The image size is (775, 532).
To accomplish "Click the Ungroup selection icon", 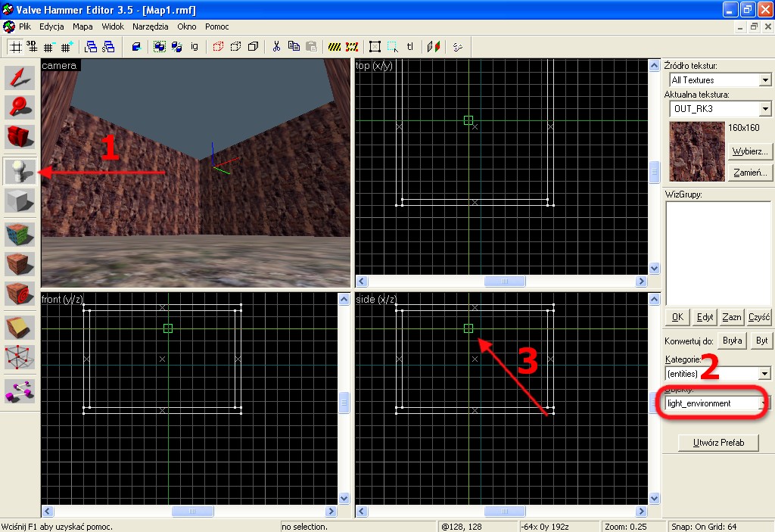I will pos(176,47).
